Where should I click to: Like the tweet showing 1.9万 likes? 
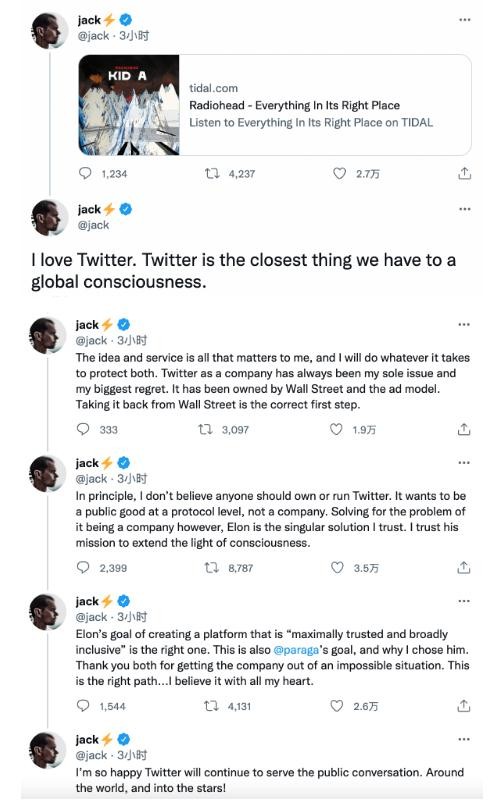click(x=336, y=429)
